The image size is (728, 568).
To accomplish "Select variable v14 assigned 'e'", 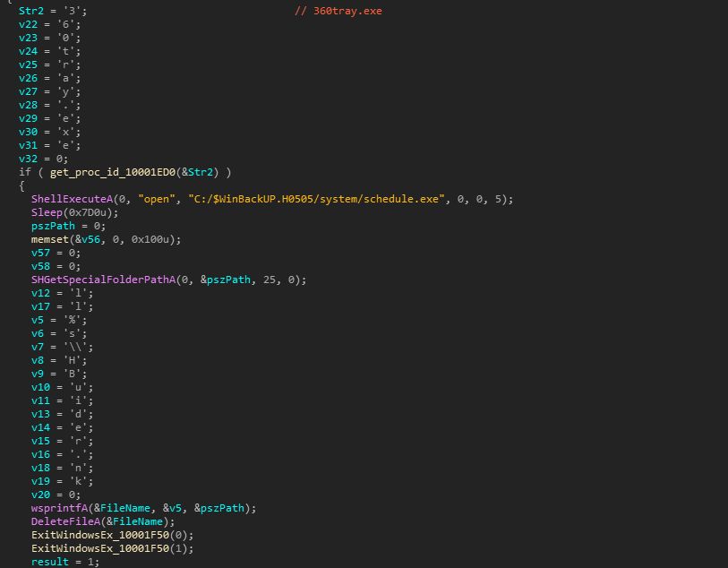I will [x=40, y=427].
